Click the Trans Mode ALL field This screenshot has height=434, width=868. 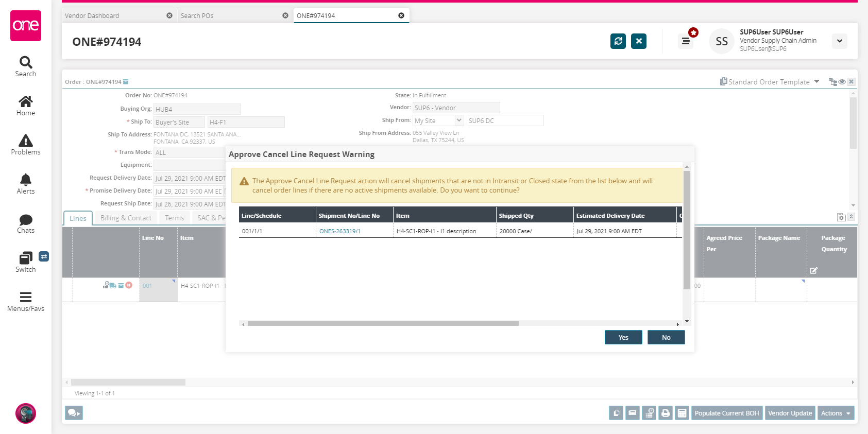[190, 152]
